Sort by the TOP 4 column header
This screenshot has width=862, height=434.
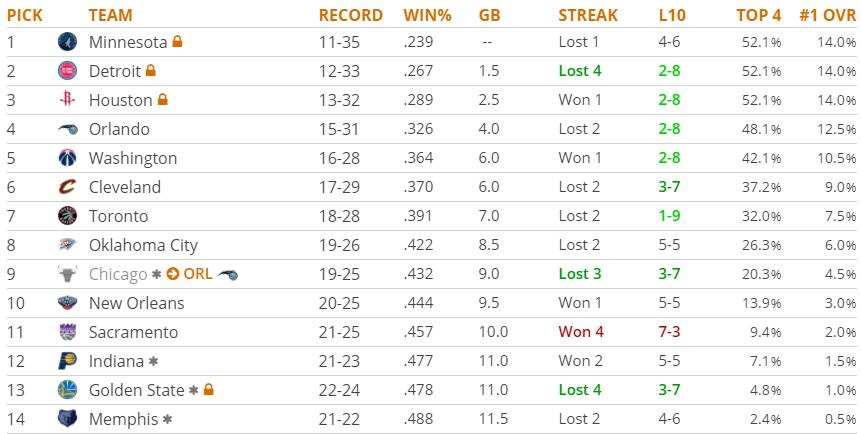click(x=759, y=15)
